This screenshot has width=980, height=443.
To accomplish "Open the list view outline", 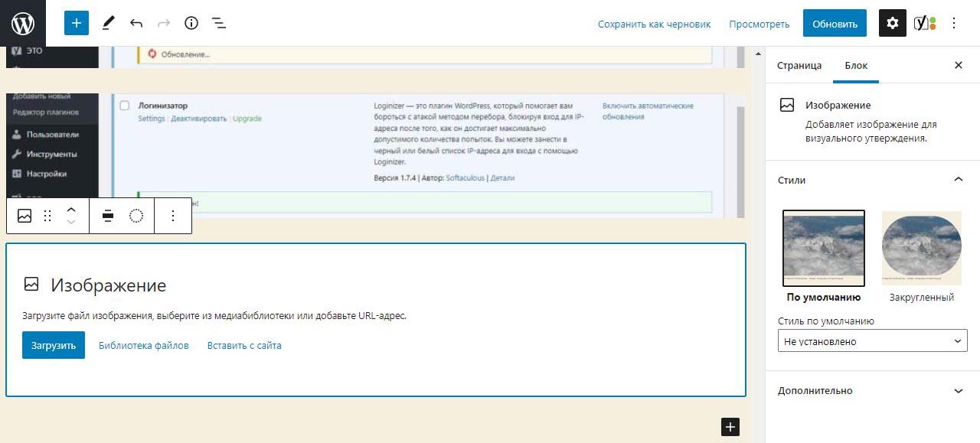I will click(219, 23).
